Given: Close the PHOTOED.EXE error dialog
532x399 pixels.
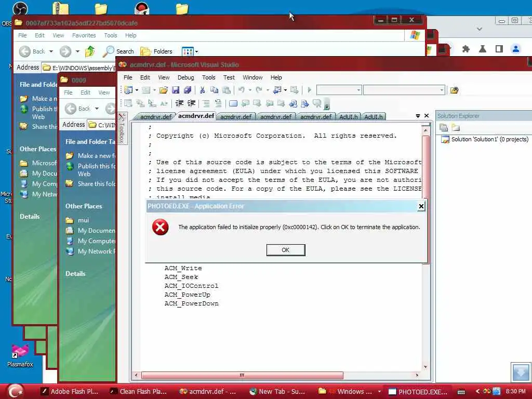Looking at the screenshot, I should click(x=421, y=206).
